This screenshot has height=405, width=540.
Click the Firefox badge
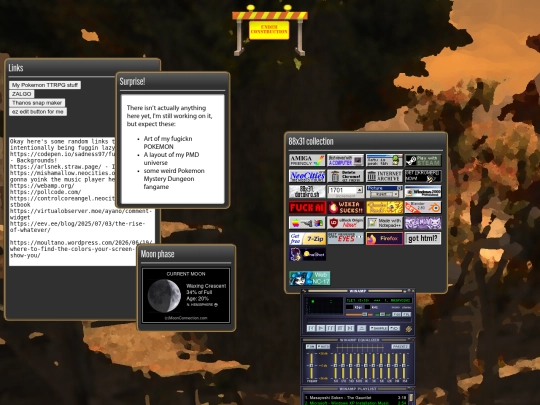tap(384, 238)
